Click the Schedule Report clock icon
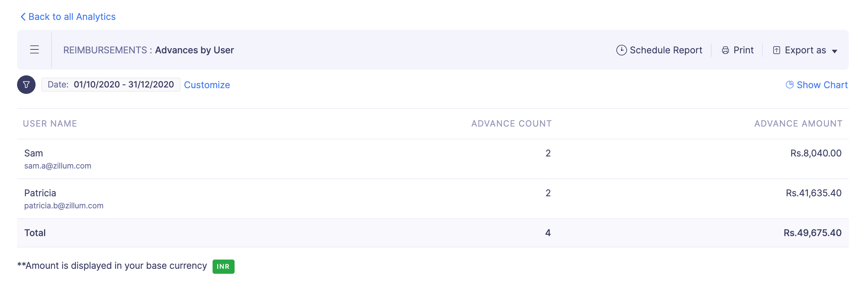868x288 pixels. [621, 50]
